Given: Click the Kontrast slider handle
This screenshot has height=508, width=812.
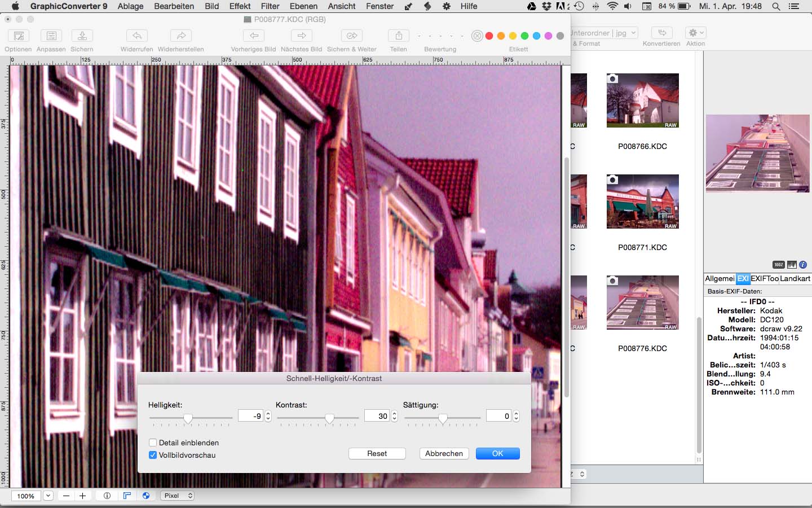Looking at the screenshot, I should 330,418.
